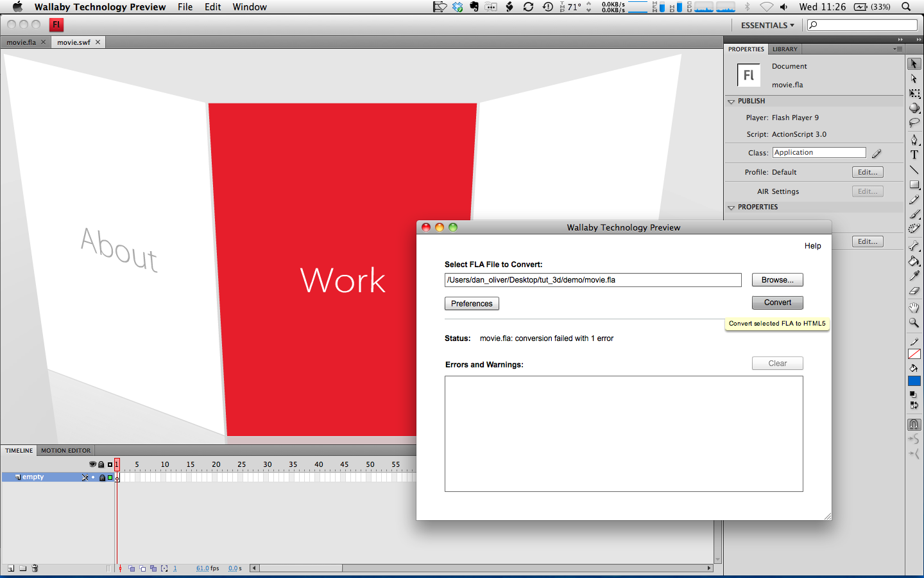The height and width of the screenshot is (578, 924).
Task: Click the volume icon in menu bar
Action: (x=784, y=7)
